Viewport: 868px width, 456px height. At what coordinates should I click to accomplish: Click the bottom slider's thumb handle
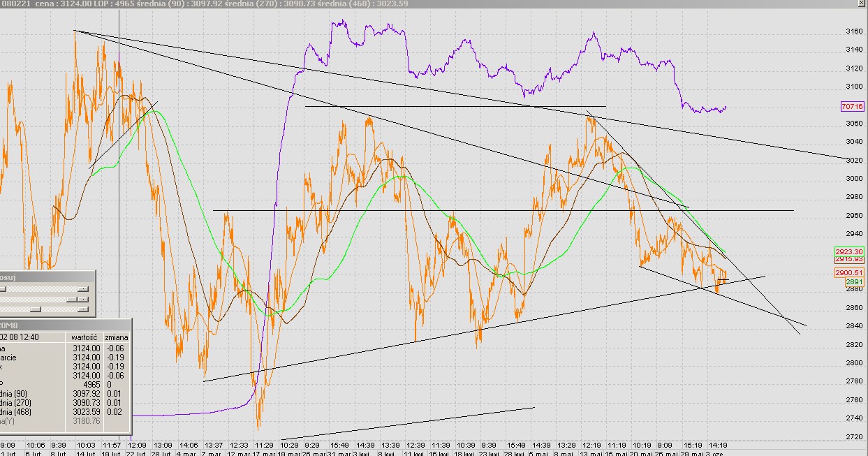click(x=35, y=309)
